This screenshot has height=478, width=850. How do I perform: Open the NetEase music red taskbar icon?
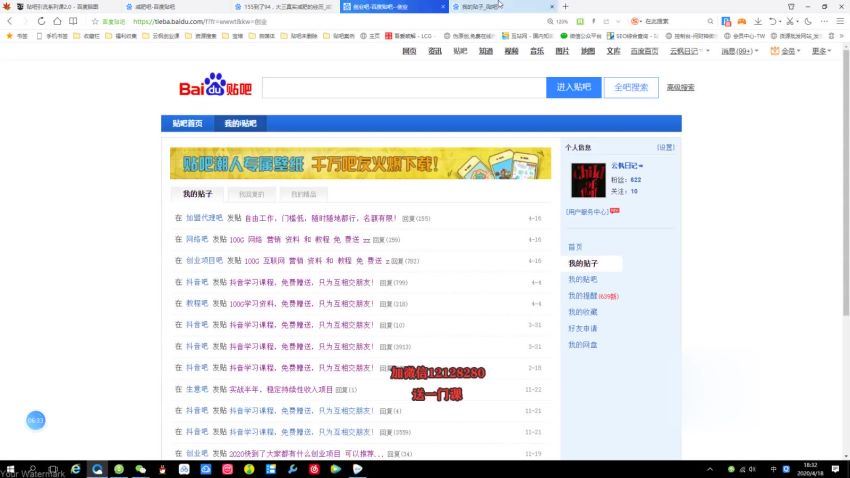tap(314, 469)
